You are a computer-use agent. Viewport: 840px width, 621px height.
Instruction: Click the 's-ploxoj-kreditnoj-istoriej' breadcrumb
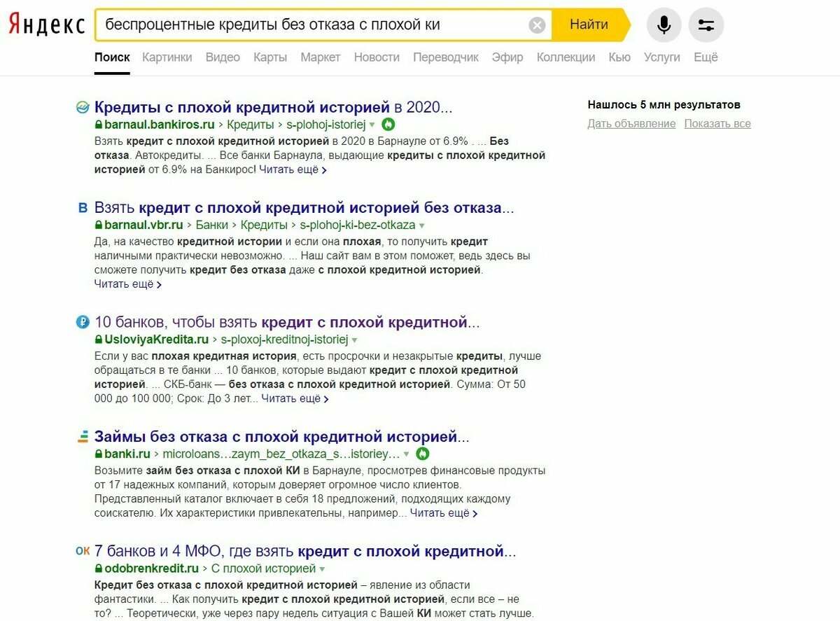click(x=284, y=340)
